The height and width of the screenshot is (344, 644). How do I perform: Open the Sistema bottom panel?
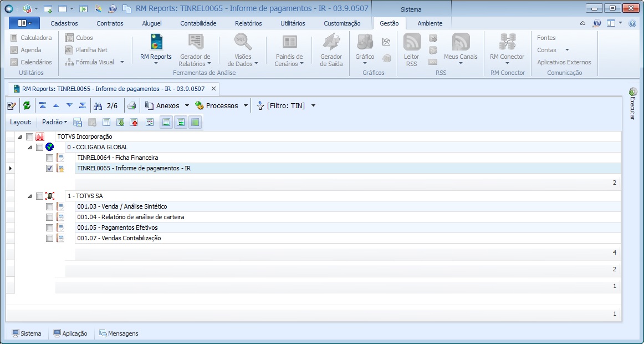coord(27,333)
